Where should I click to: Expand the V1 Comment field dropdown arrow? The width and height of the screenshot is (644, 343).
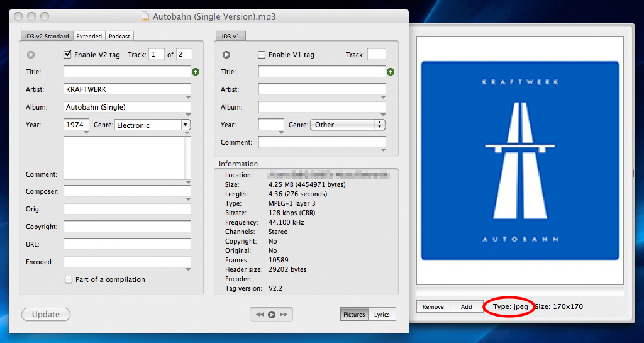coord(383,150)
